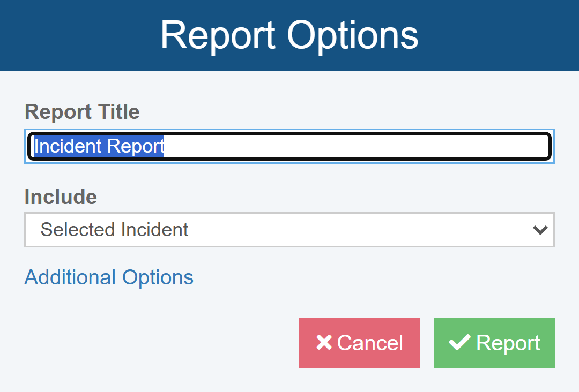The height and width of the screenshot is (392, 579).
Task: Click the highlighted 'Incident Report' text
Action: [x=99, y=146]
